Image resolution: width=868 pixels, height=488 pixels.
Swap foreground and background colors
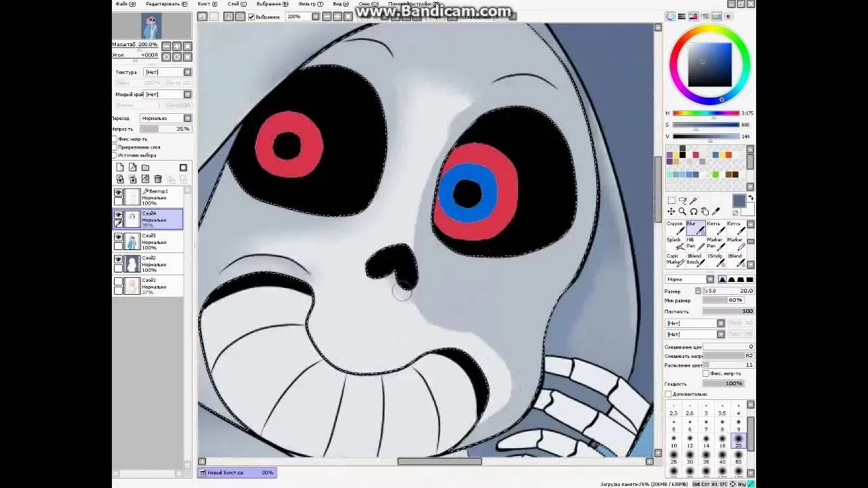(751, 198)
